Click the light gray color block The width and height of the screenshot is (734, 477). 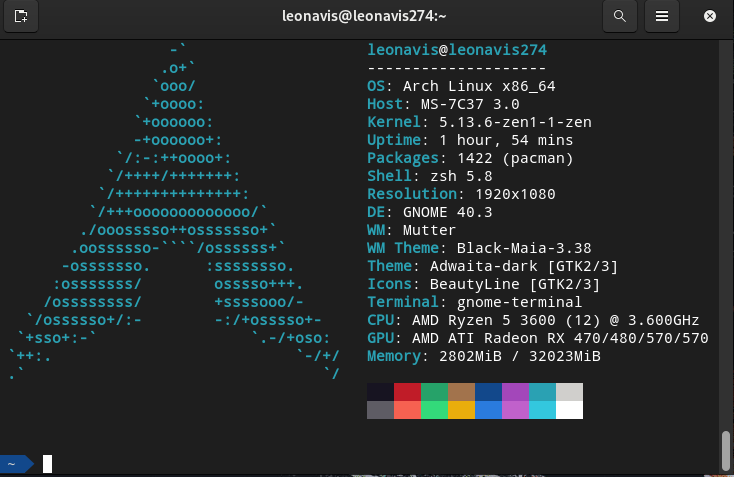click(x=570, y=392)
